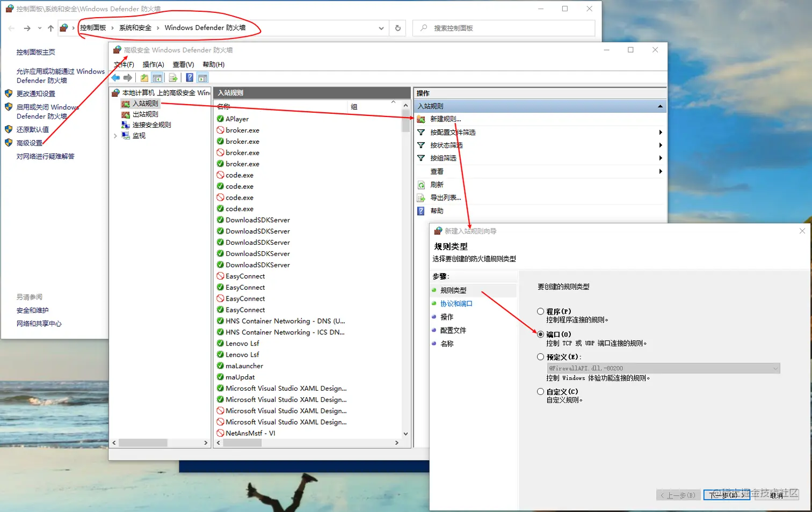Open the 帮助(H) menu in the menu bar
812x512 pixels.
click(x=213, y=64)
